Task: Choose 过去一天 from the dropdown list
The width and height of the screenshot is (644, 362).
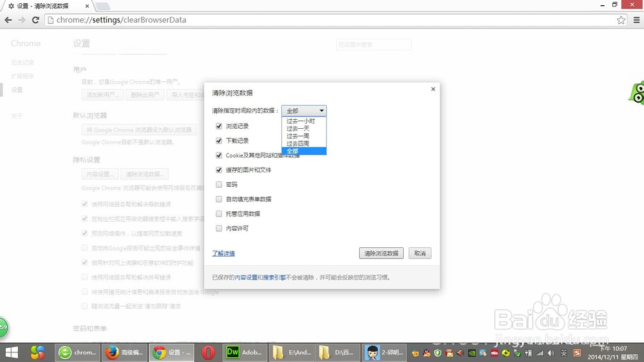Action: [304, 129]
